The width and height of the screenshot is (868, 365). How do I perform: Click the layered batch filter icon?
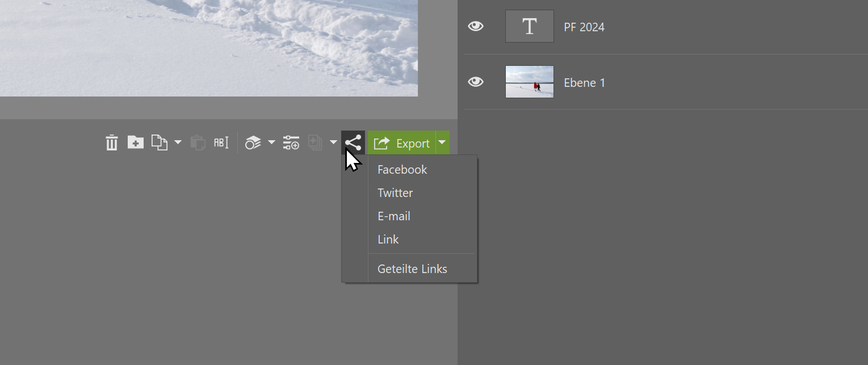253,143
